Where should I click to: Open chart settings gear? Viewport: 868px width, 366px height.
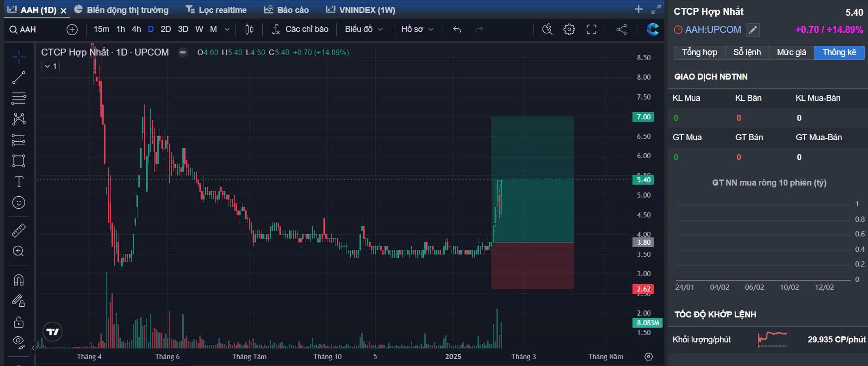coord(570,30)
